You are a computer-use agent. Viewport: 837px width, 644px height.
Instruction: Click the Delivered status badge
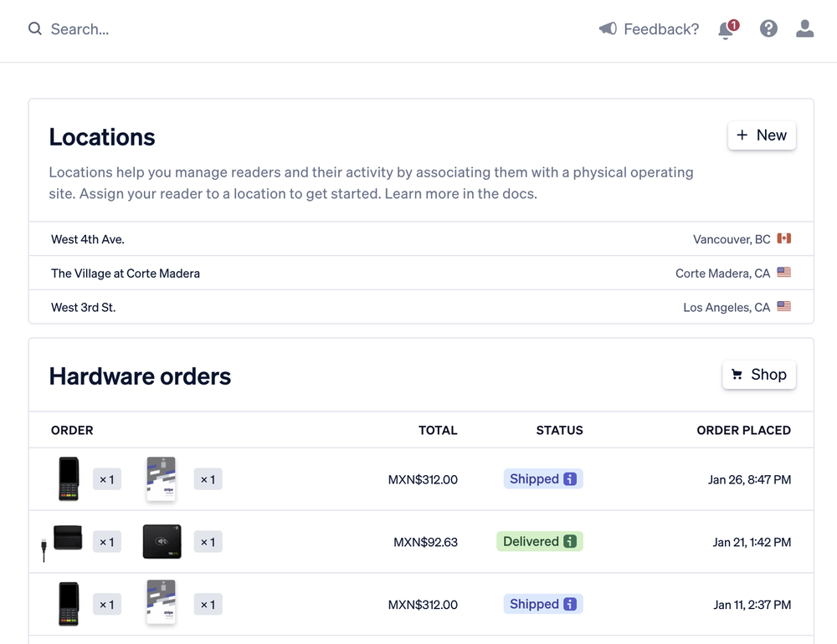point(540,542)
